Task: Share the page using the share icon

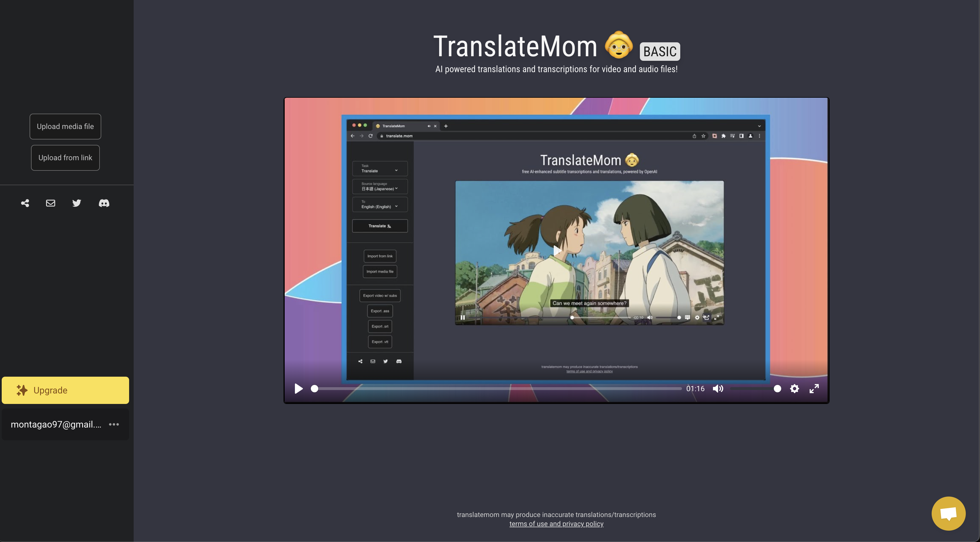Action: coord(25,203)
